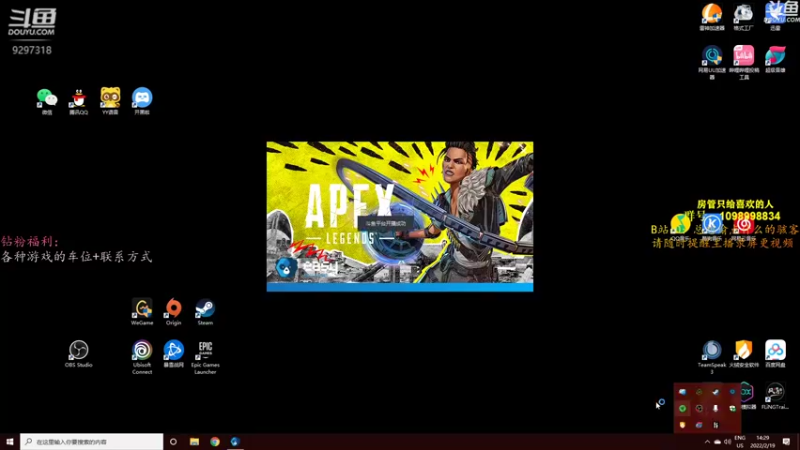Open TeamSpeak 3 shortcut
Image resolution: width=800 pixels, height=450 pixels.
pos(712,357)
